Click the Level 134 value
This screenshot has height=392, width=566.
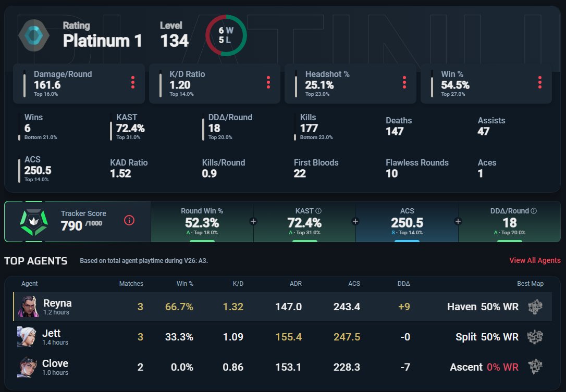(175, 41)
